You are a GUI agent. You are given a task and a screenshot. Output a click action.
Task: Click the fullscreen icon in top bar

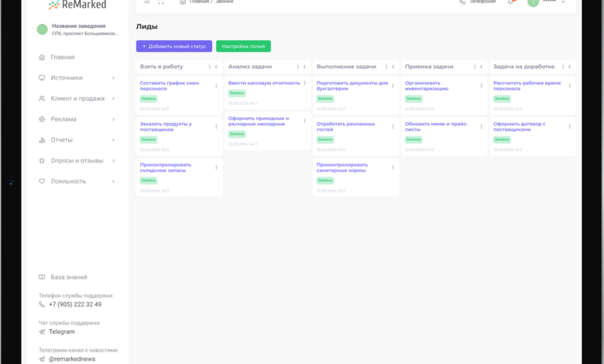[160, 2]
